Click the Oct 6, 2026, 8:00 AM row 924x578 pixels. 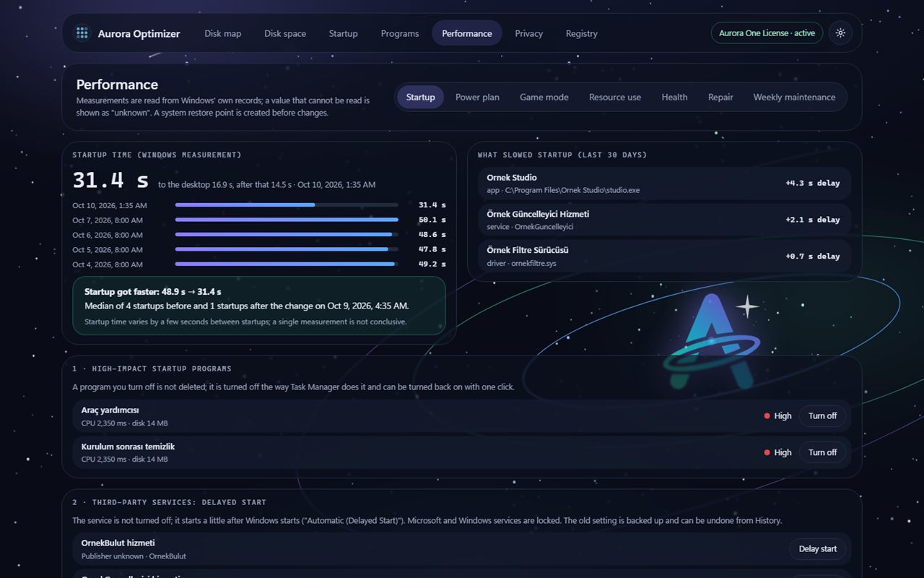click(x=259, y=235)
